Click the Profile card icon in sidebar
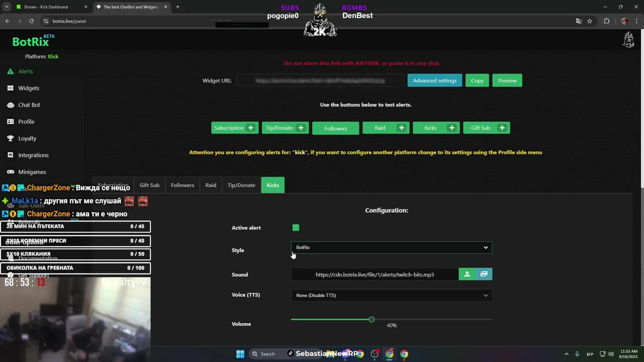This screenshot has height=362, width=644. pos(10,122)
